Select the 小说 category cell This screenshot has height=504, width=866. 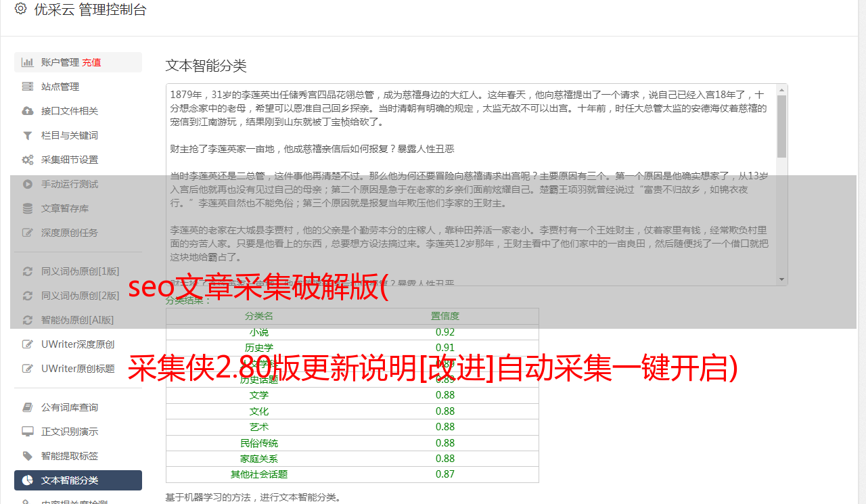(x=259, y=332)
